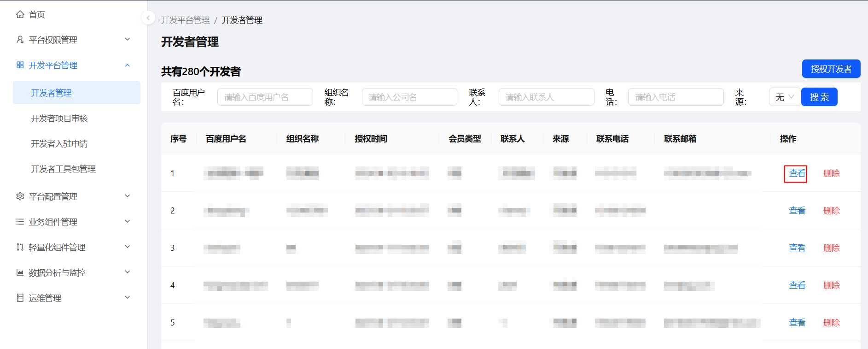The height and width of the screenshot is (349, 868).
Task: View details of developer row 1
Action: tap(797, 173)
